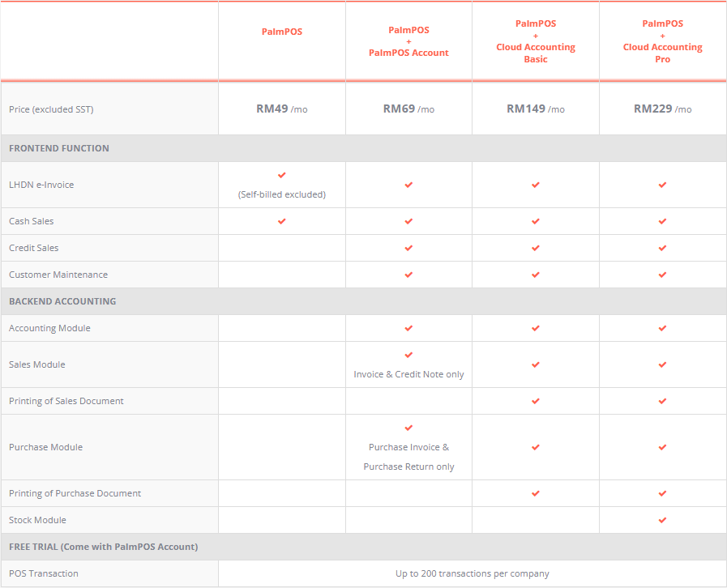727x588 pixels.
Task: Click the RM49 /mo price
Action: click(282, 109)
